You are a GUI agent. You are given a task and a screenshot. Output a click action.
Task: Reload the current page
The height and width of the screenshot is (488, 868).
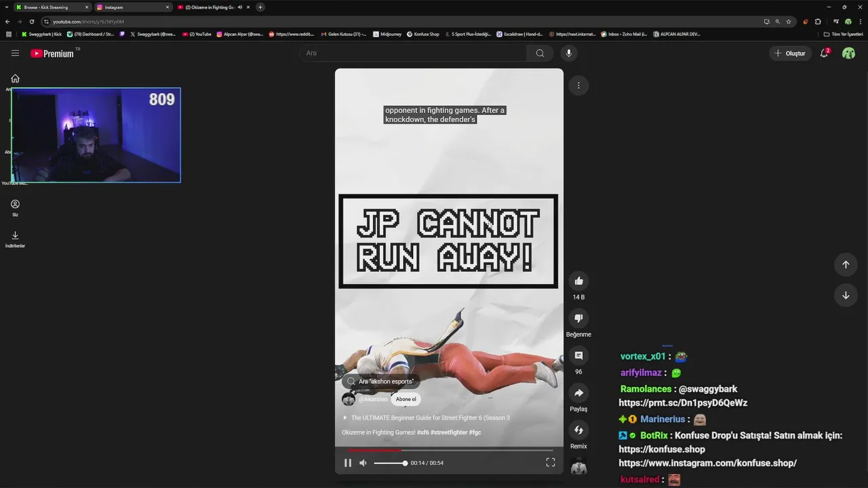pyautogui.click(x=31, y=22)
